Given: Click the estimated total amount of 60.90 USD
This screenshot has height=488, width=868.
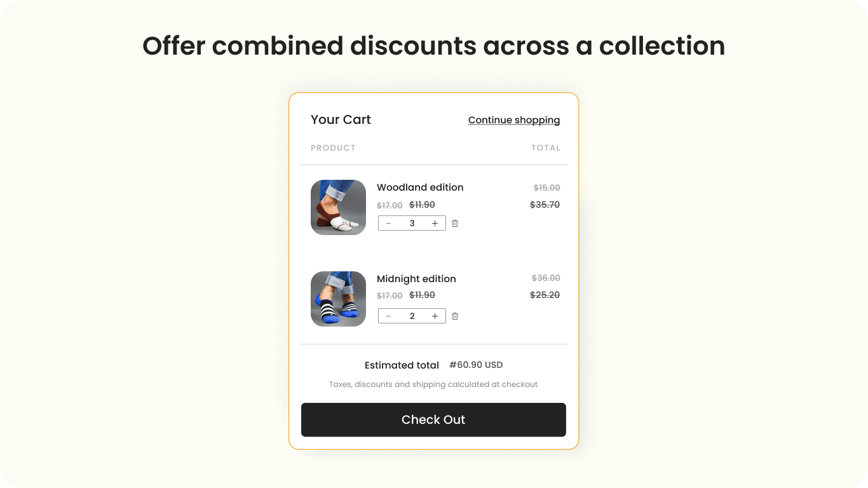Looking at the screenshot, I should tap(476, 365).
